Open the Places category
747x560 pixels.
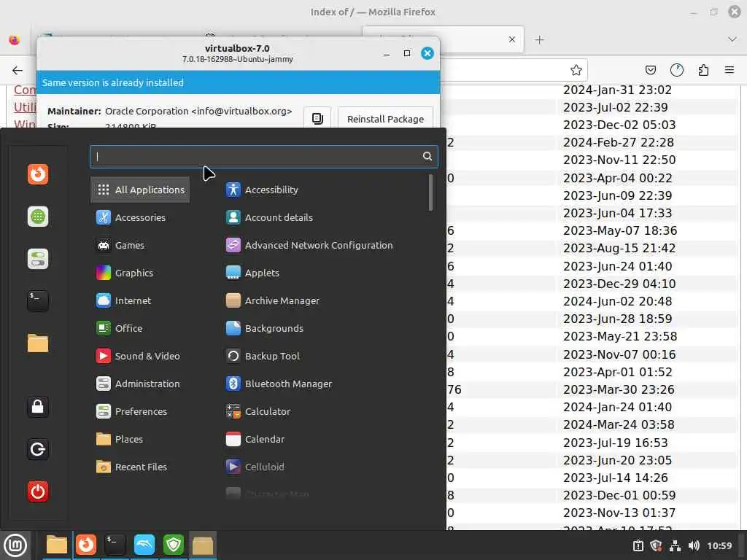[x=119, y=439]
